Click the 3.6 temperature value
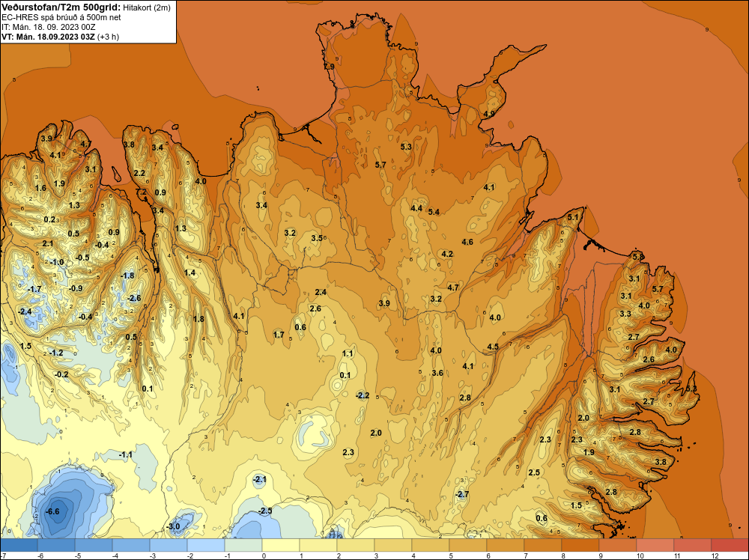This screenshot has height=560, width=749. [x=437, y=374]
